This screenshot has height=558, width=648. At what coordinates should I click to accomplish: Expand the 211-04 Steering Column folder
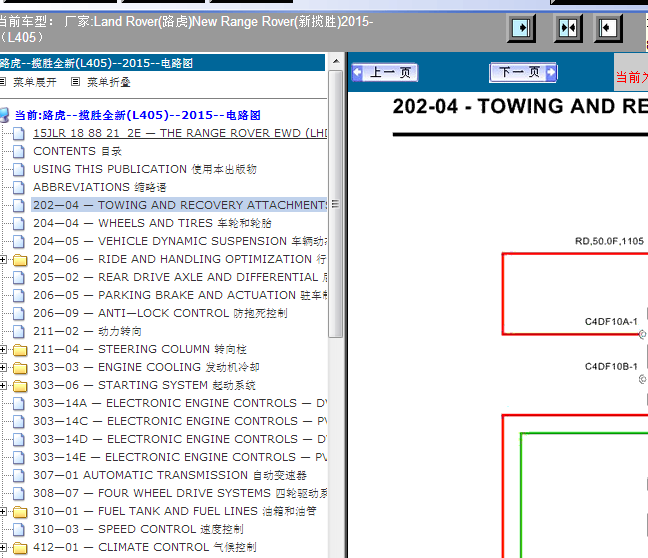click(3, 350)
